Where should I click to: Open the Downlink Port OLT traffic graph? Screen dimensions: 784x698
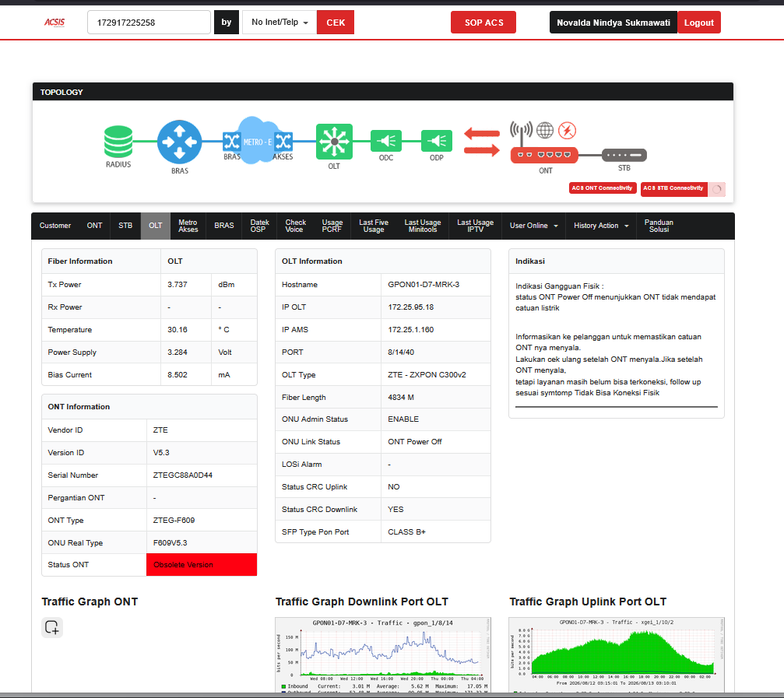pos(383,654)
